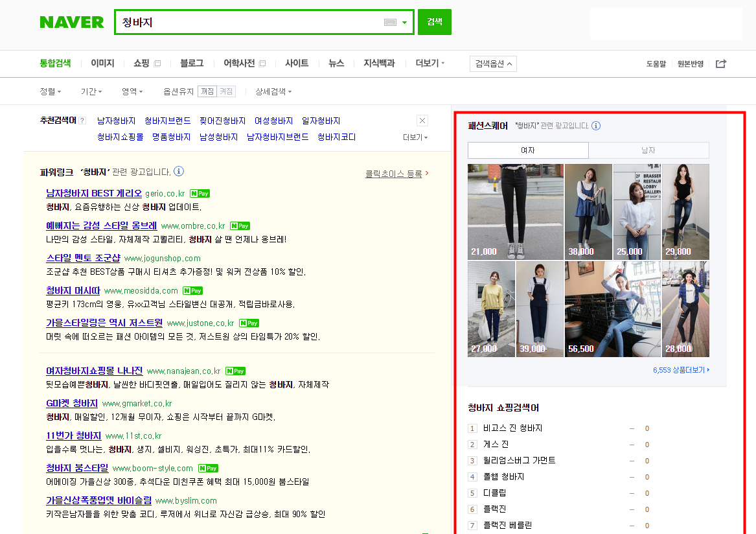Click the NAVER logo
The height and width of the screenshot is (534, 756).
(x=72, y=22)
